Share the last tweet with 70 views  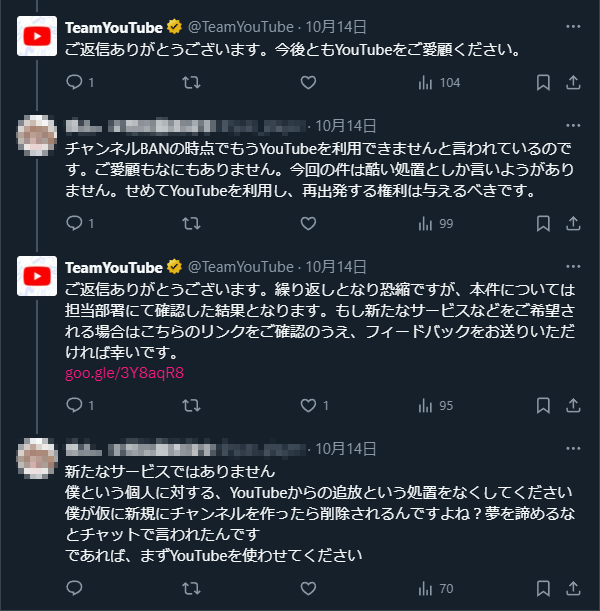[x=573, y=588]
